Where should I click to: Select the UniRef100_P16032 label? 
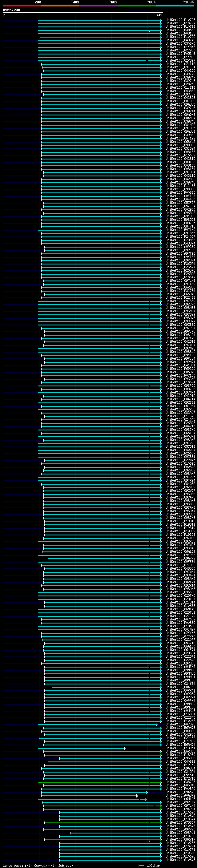(180, 155)
